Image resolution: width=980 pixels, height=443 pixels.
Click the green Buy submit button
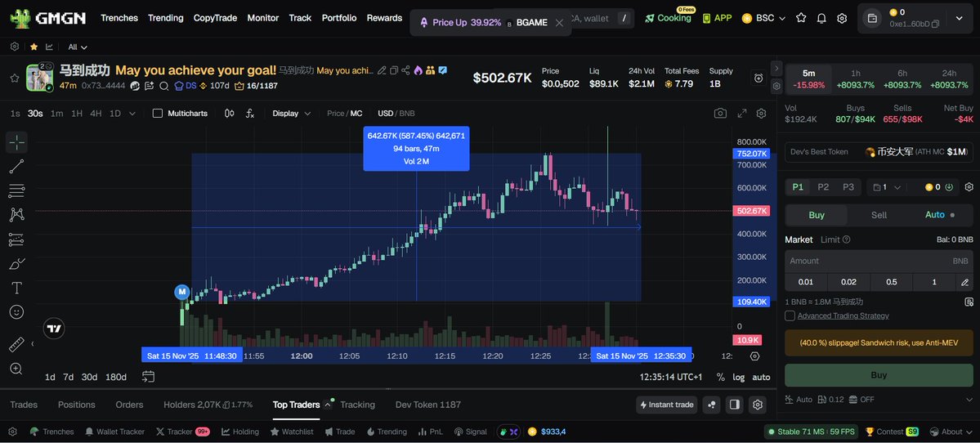tap(879, 375)
